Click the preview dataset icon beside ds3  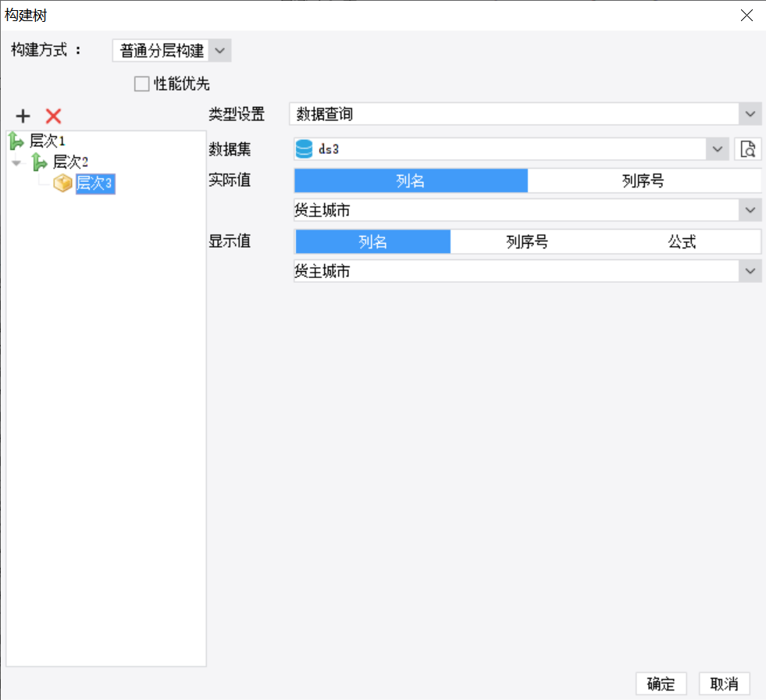coord(747,148)
